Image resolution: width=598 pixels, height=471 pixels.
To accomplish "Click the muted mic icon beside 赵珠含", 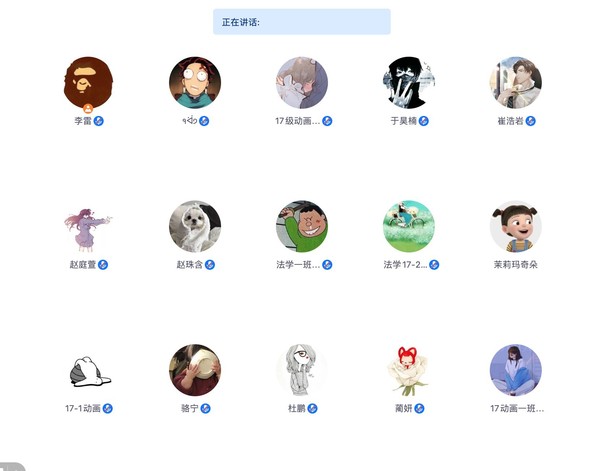I will pyautogui.click(x=210, y=265).
